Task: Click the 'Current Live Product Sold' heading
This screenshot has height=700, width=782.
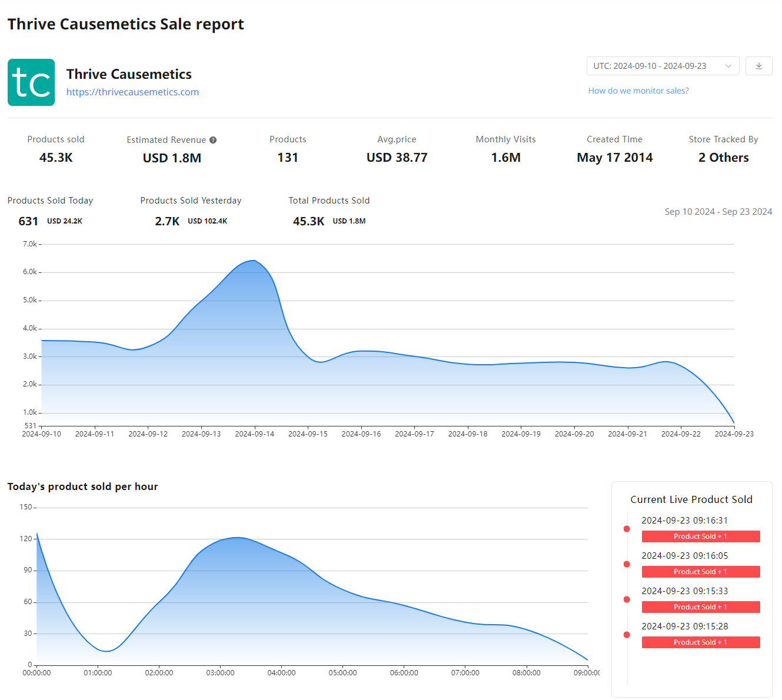Action: coord(691,499)
